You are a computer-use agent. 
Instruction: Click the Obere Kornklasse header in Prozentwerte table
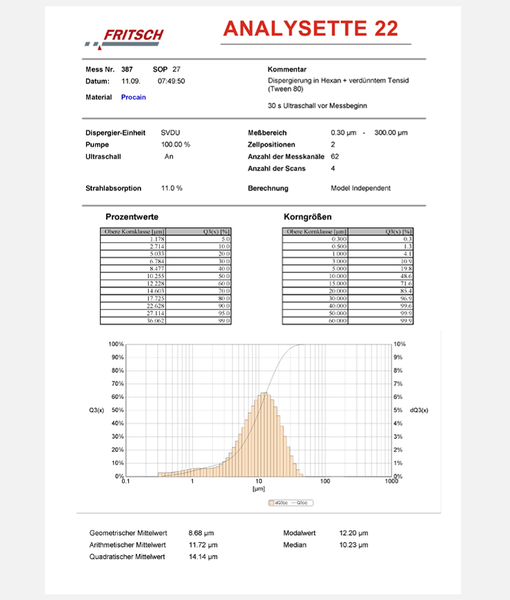click(x=133, y=232)
